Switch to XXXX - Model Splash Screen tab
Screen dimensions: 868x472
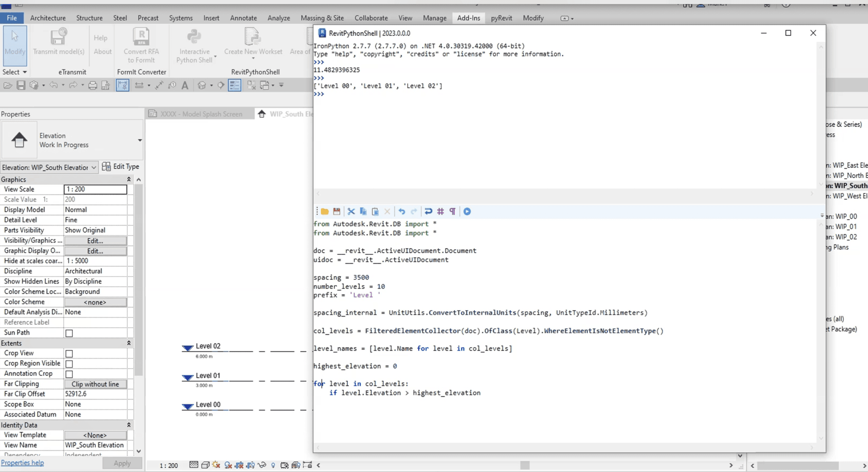pos(201,114)
